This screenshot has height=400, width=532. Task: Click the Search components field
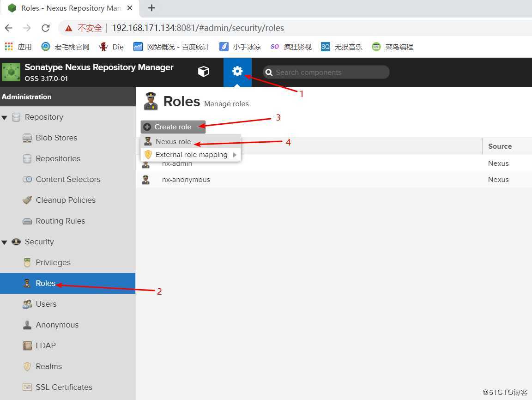(x=326, y=72)
